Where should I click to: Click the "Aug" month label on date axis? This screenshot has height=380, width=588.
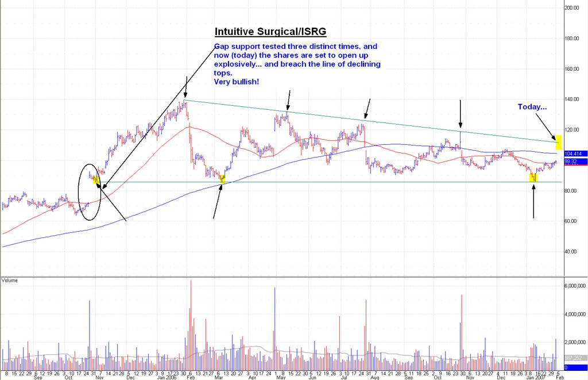click(374, 377)
